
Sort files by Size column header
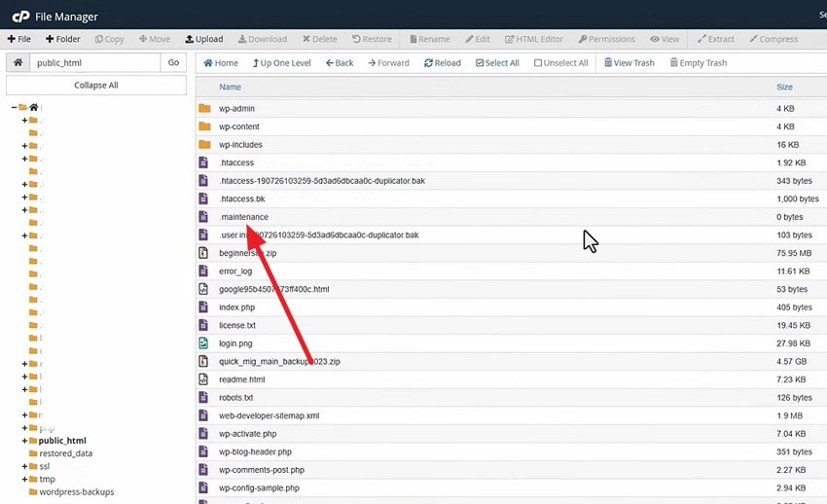784,87
